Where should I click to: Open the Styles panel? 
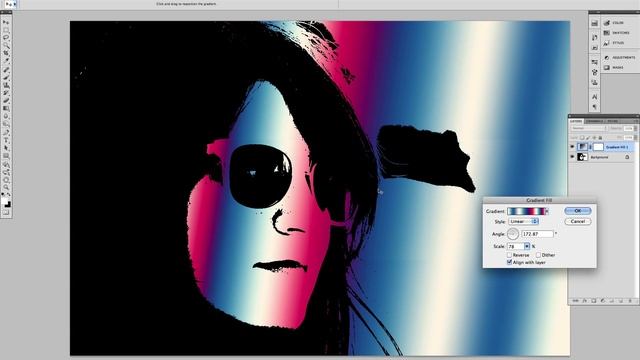[x=613, y=42]
